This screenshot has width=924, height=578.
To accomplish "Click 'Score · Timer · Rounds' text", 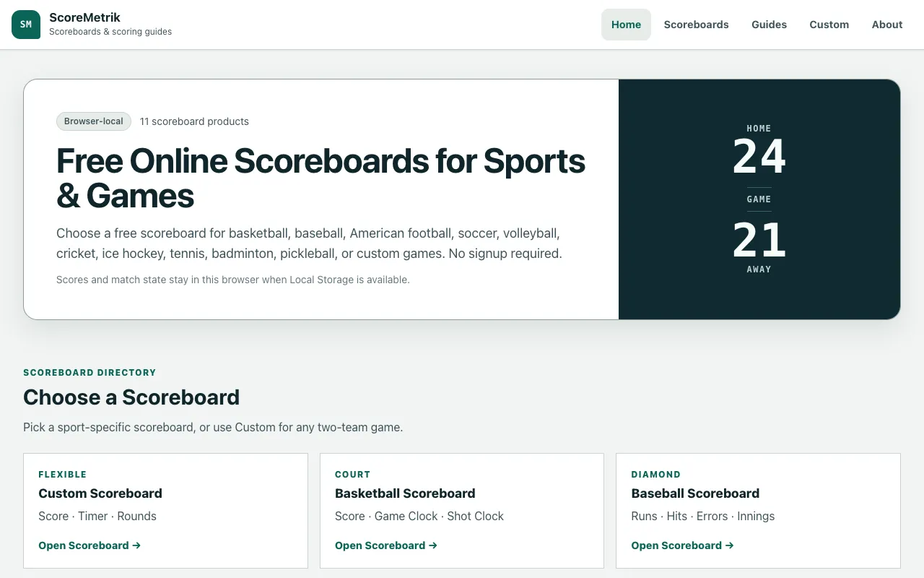I will (x=97, y=516).
